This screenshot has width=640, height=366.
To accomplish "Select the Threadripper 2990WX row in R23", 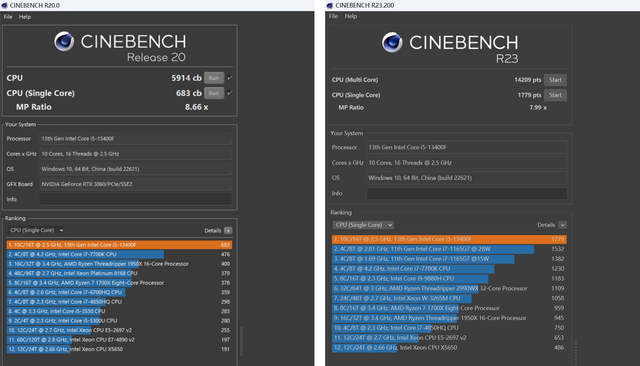I will pos(449,288).
